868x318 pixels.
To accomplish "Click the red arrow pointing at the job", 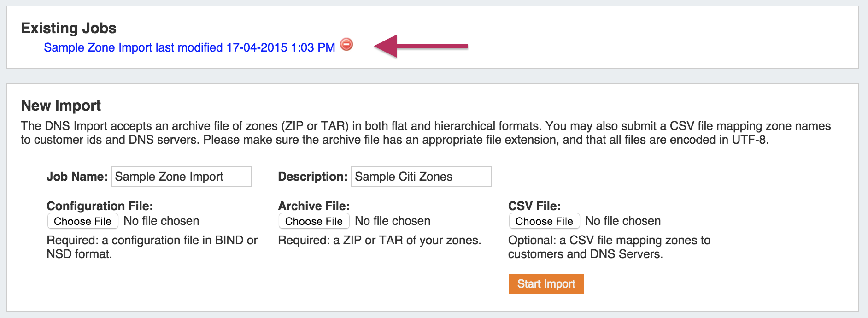I will (x=421, y=46).
